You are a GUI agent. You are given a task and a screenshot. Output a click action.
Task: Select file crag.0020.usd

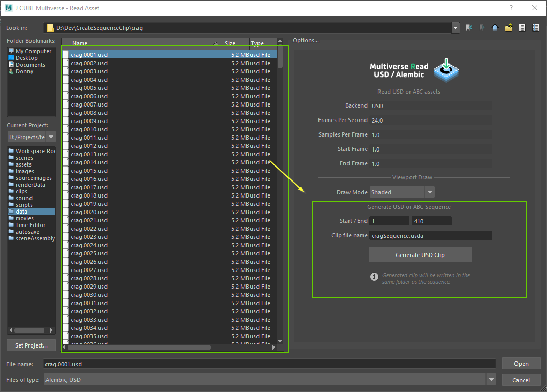[x=170, y=212]
